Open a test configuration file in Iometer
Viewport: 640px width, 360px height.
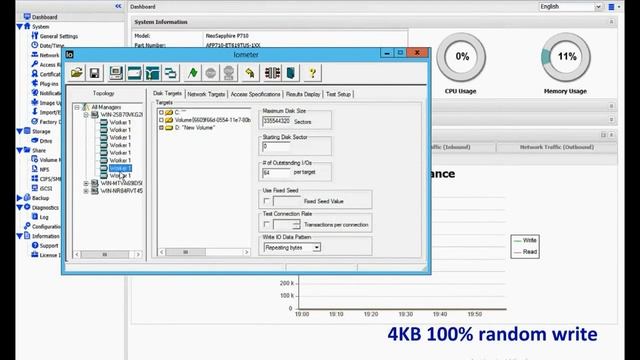pyautogui.click(x=77, y=73)
